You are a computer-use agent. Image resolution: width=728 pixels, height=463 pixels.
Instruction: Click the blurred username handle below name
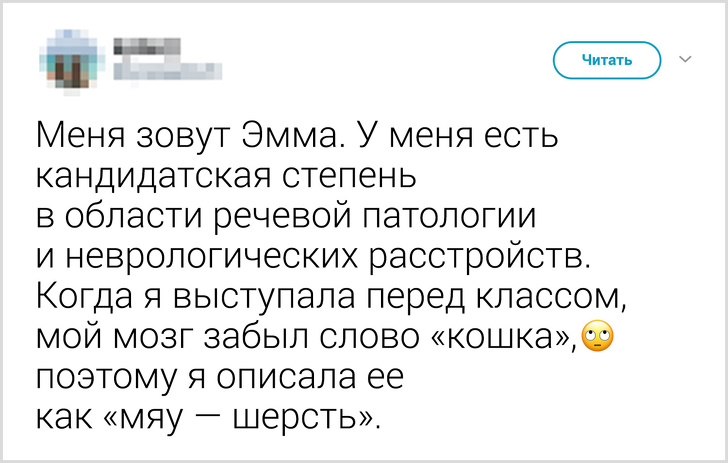coord(165,70)
